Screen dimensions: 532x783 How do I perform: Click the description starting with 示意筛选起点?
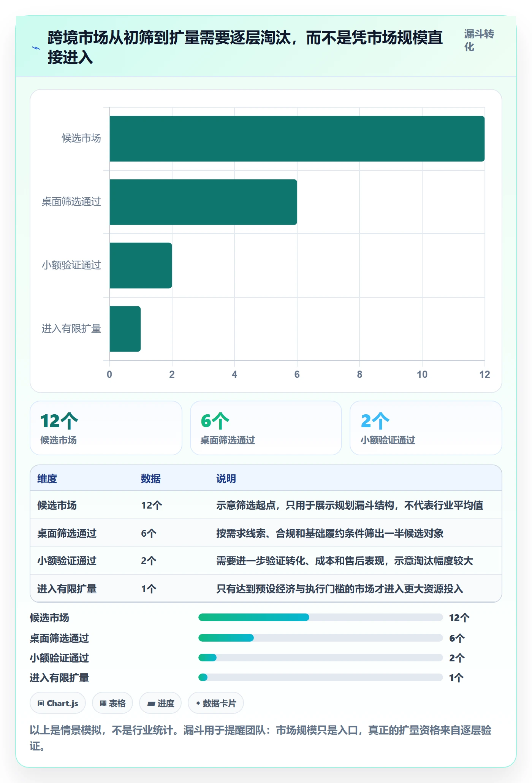pos(350,505)
